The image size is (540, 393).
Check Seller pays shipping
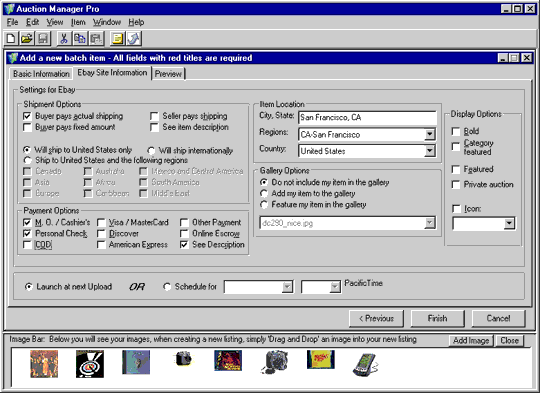click(x=154, y=116)
